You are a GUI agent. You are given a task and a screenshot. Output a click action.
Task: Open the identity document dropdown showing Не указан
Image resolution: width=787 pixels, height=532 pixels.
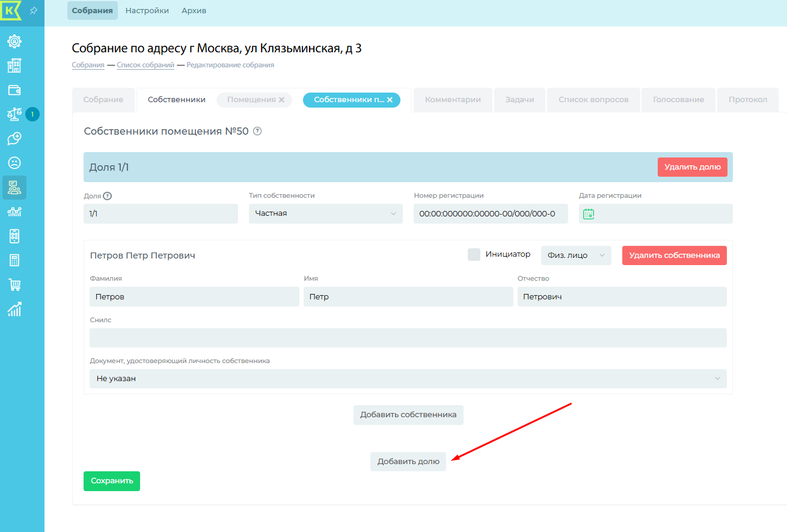point(408,379)
